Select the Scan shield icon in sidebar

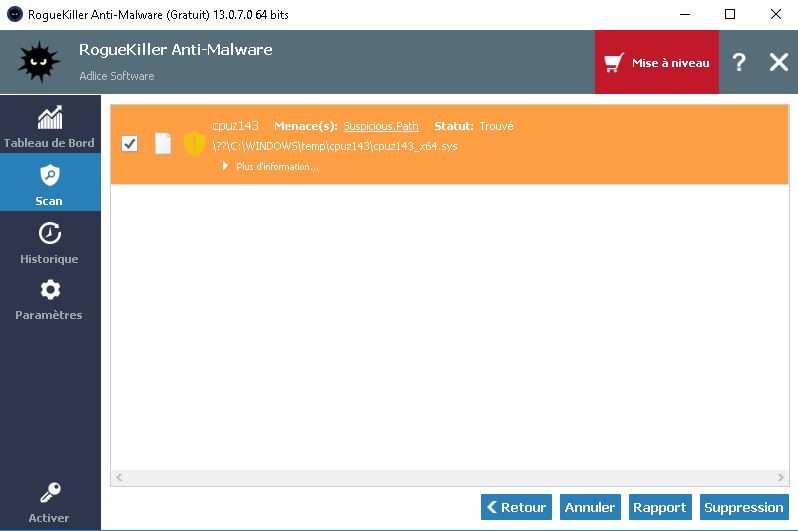[x=50, y=176]
